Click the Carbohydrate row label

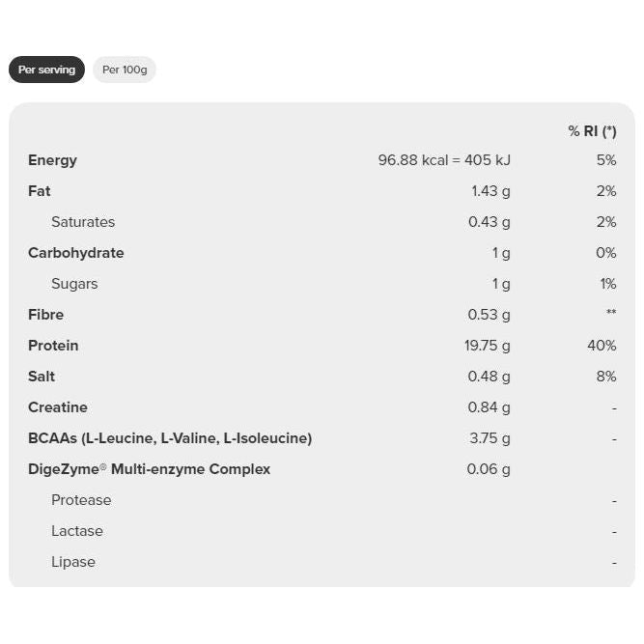(x=76, y=253)
